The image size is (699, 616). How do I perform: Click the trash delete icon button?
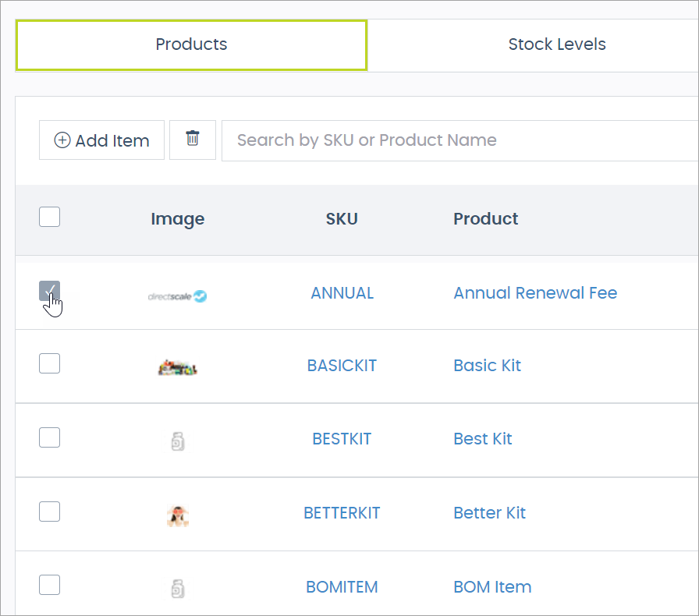tap(193, 140)
